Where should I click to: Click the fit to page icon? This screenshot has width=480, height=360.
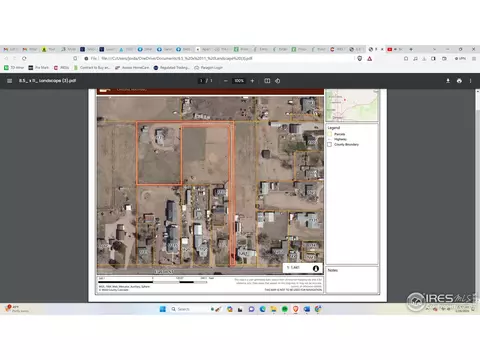click(267, 81)
